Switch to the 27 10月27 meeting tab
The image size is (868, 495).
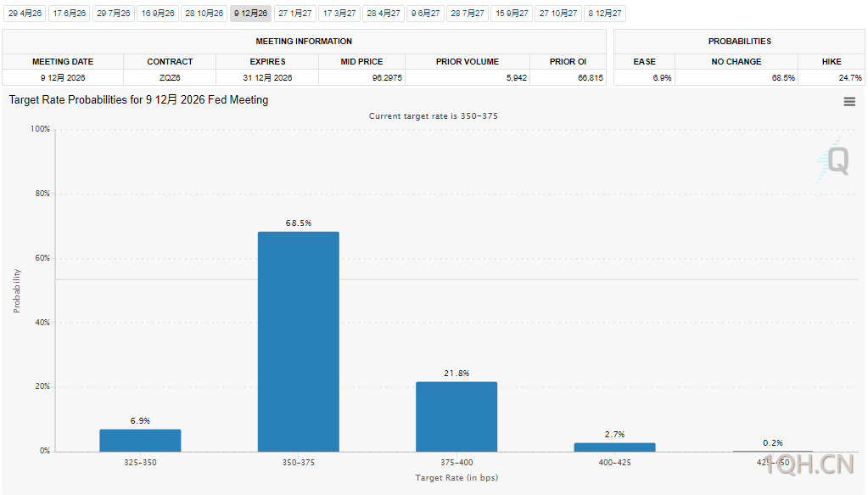[558, 14]
